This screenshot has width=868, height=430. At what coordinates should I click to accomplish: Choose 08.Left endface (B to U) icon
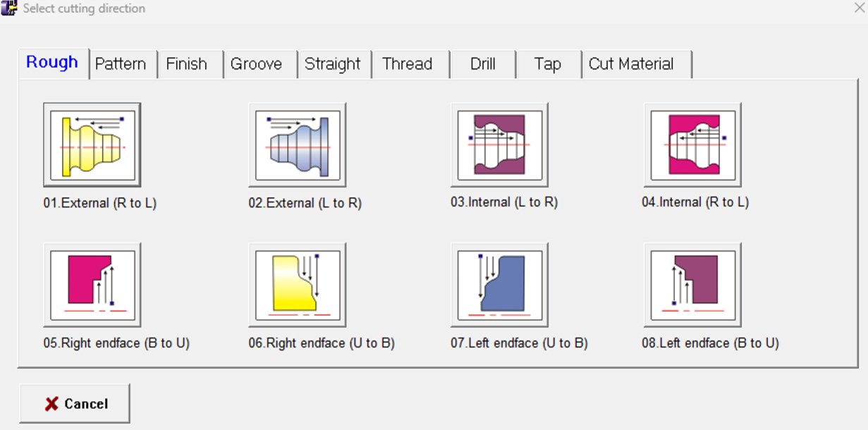(x=692, y=285)
